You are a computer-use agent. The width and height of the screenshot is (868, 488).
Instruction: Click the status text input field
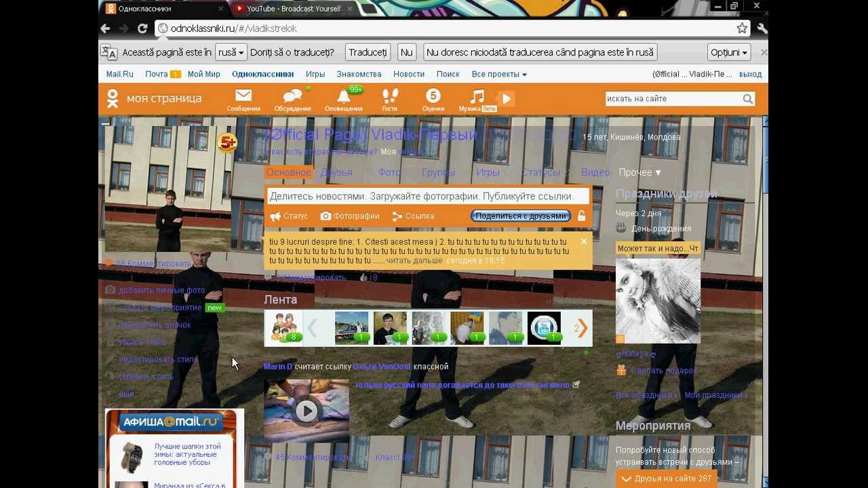tap(428, 196)
